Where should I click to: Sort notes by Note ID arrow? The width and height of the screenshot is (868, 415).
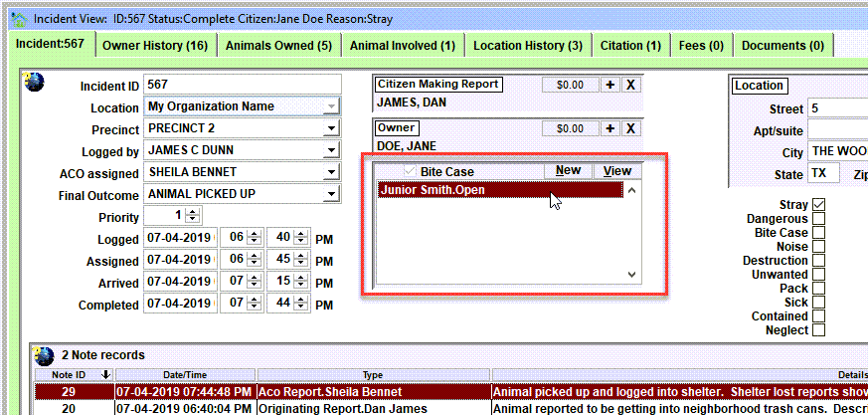click(x=106, y=375)
